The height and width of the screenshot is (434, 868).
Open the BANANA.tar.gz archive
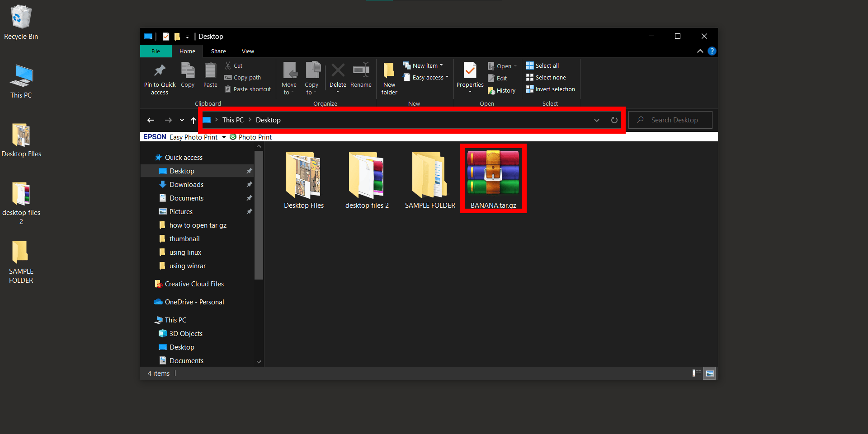pyautogui.click(x=493, y=176)
